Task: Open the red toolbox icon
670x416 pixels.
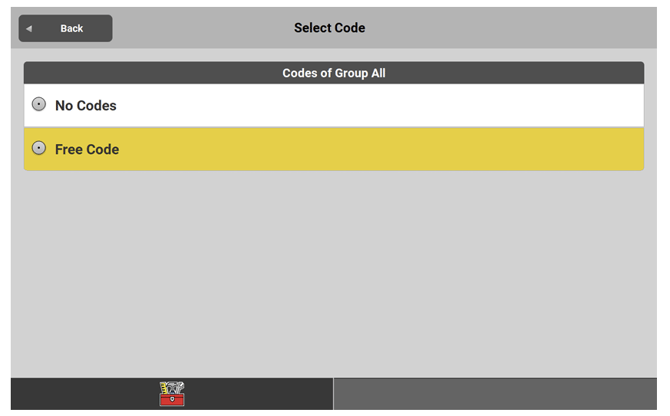Action: [x=172, y=394]
